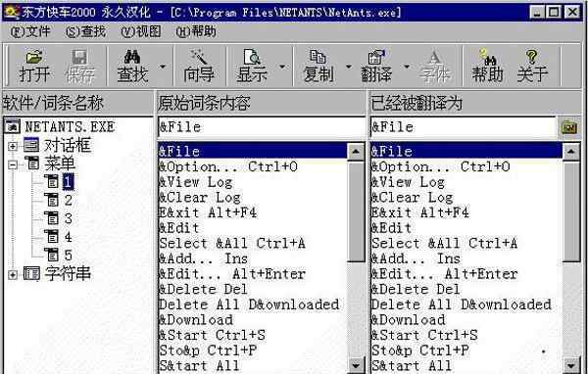Select the NETANTS.EXE root node
588x374 pixels.
(70, 126)
